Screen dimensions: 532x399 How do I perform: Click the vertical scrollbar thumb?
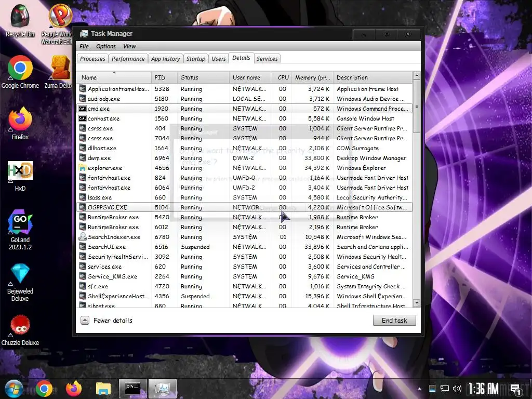[417, 106]
